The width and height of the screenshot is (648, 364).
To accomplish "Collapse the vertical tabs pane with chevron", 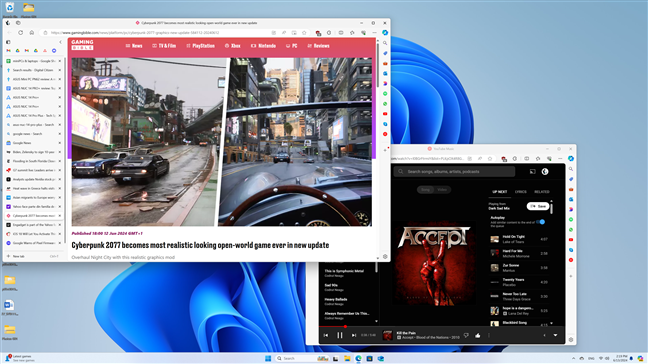I will pos(60,42).
